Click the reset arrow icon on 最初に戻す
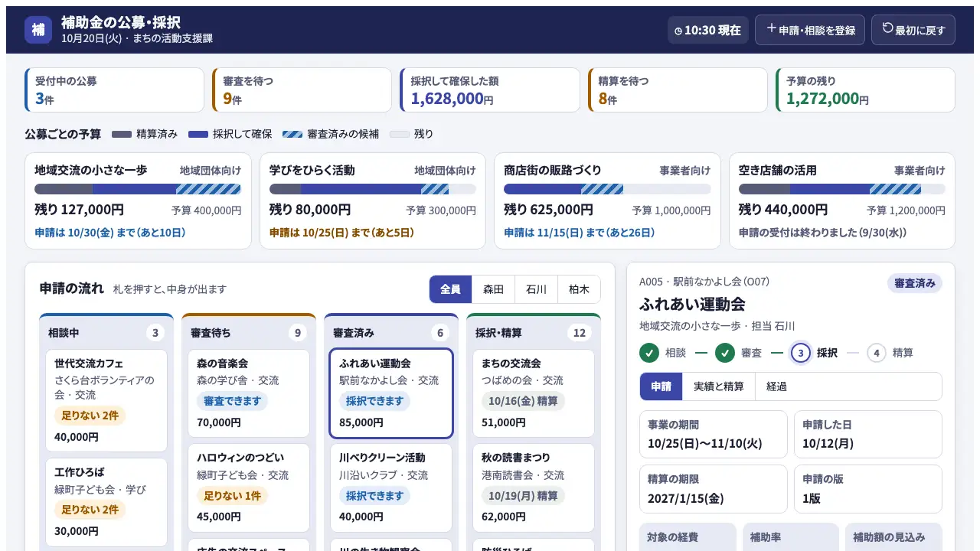 click(x=888, y=28)
